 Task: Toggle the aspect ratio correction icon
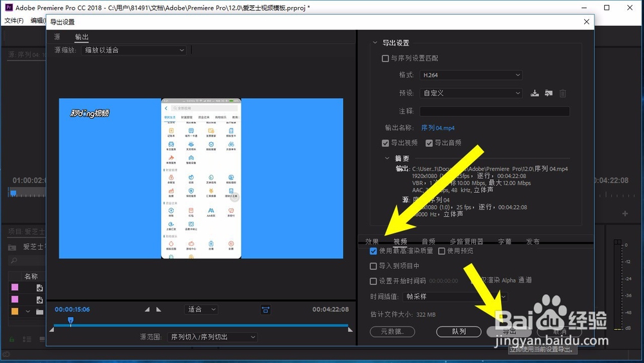pos(266,309)
